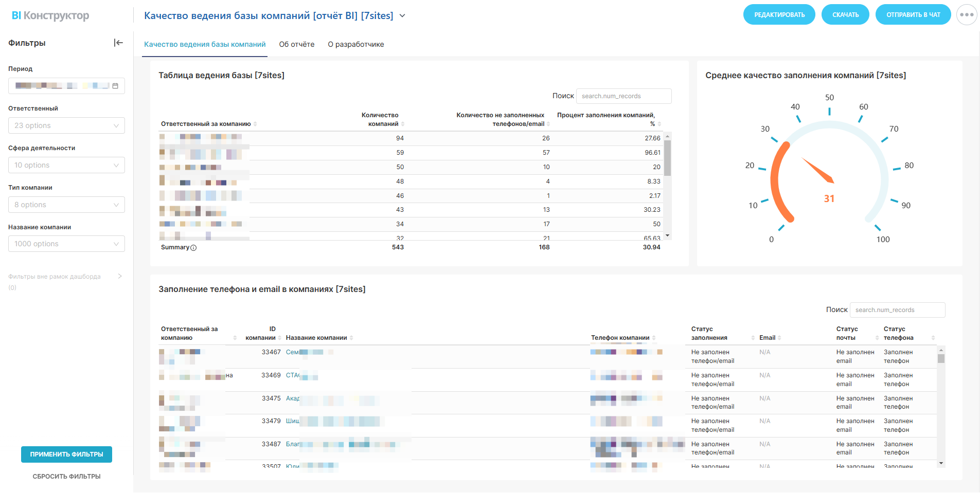Collapse the Фильтры sidebar panel

click(118, 43)
